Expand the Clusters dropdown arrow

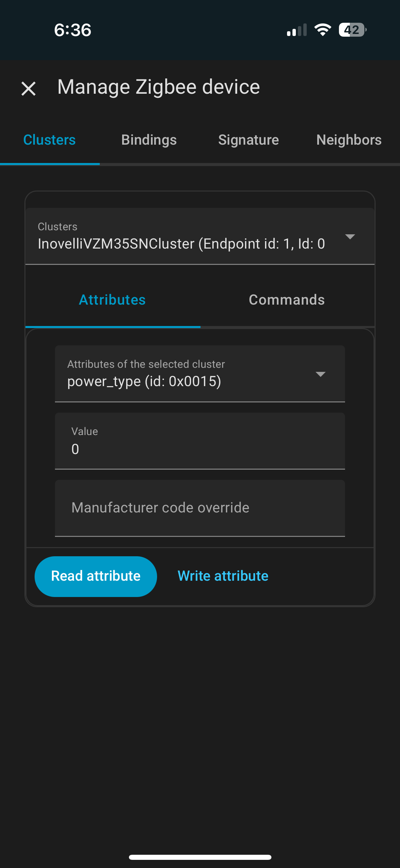(x=350, y=236)
